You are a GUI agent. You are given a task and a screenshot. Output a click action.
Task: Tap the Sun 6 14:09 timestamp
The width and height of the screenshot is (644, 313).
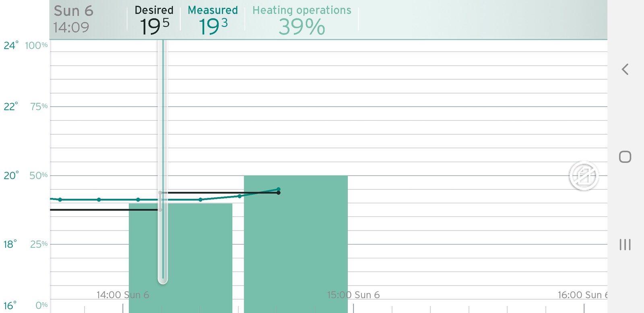(73, 19)
